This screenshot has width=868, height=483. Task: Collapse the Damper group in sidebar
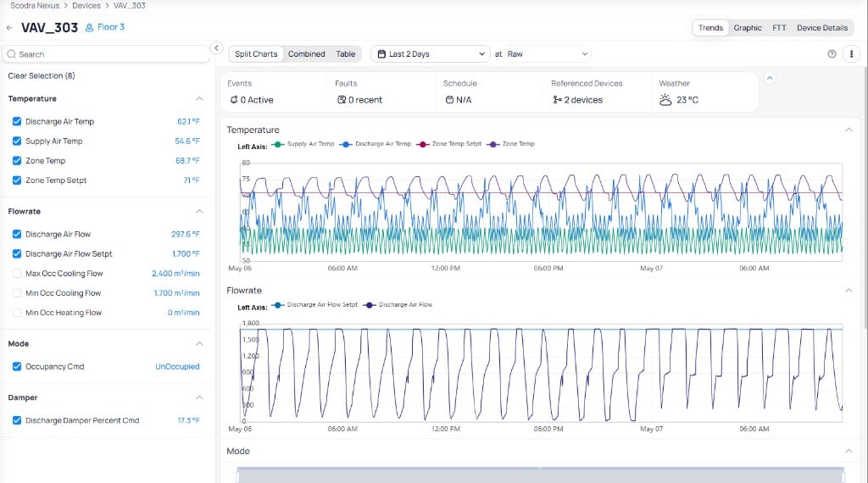click(x=199, y=397)
